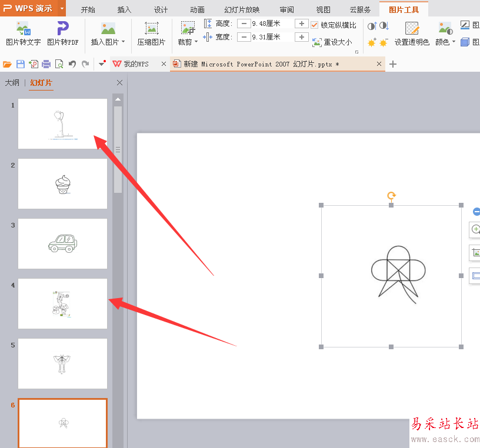Open the WPS 演示 application menu
This screenshot has height=448, width=480.
[x=28, y=8]
